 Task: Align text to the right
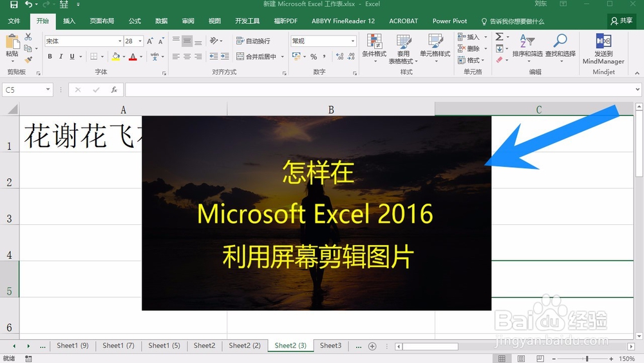pos(198,56)
